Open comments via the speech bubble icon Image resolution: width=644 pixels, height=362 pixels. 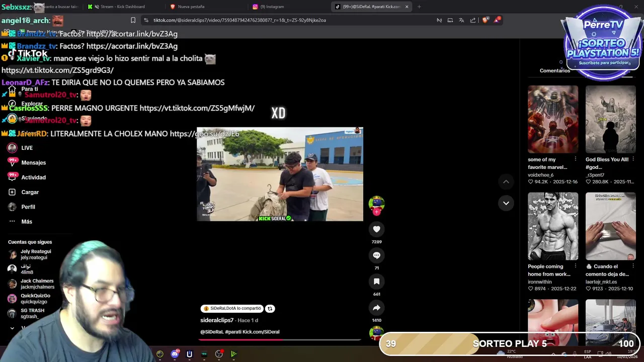click(376, 255)
